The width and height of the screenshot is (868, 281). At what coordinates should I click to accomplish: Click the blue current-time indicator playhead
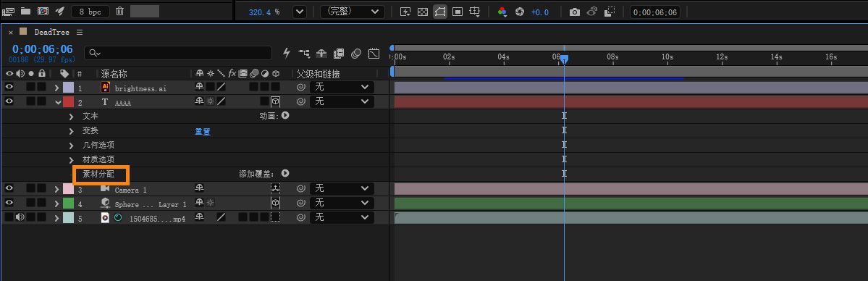[x=564, y=59]
